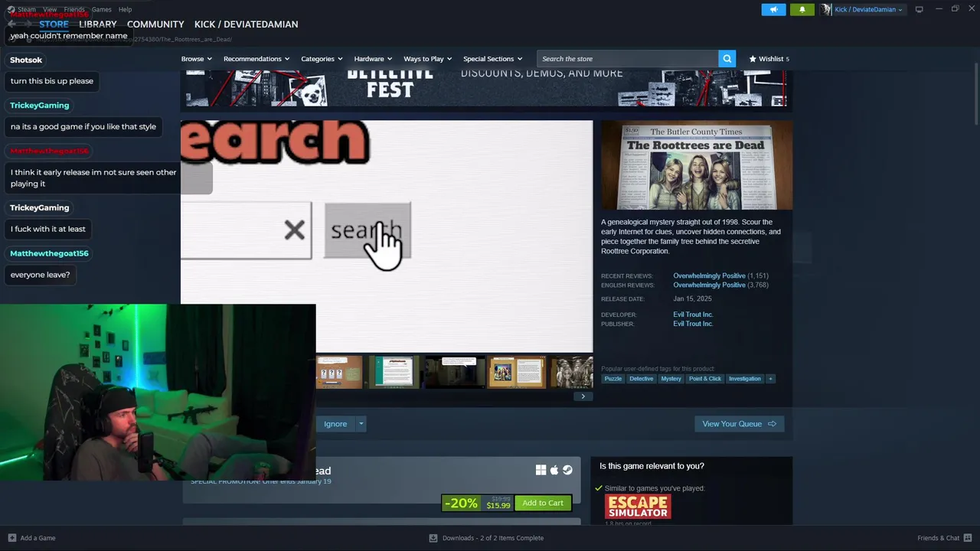Open the green notifications bell
Screen dimensions: 980x551
[802, 9]
